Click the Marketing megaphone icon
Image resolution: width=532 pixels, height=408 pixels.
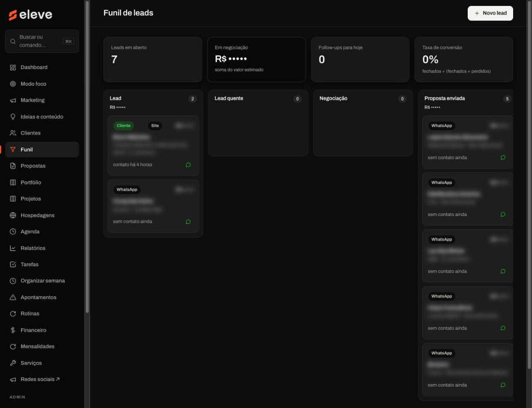(x=13, y=100)
